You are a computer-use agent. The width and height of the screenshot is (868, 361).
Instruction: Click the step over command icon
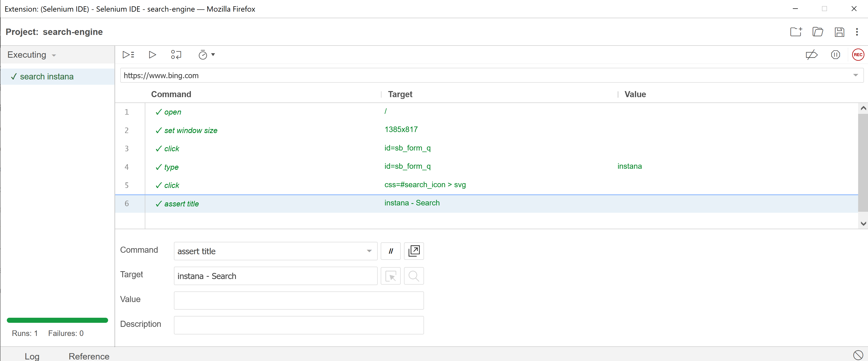tap(176, 55)
